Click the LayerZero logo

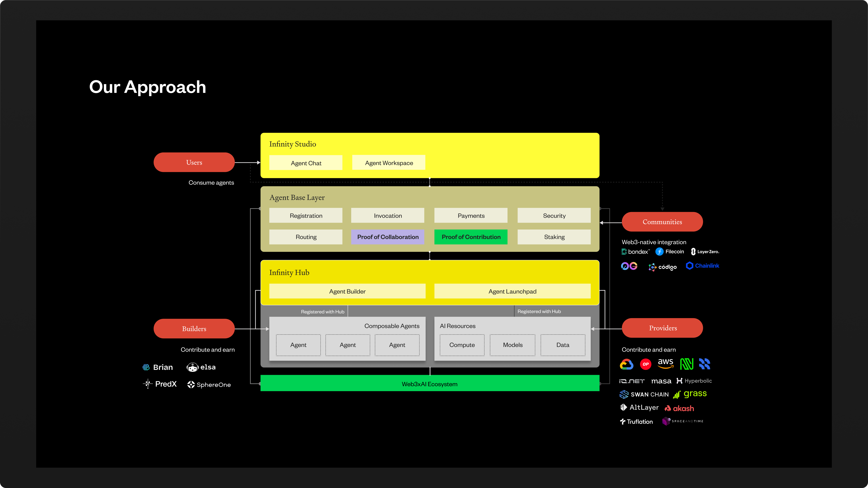pos(705,252)
